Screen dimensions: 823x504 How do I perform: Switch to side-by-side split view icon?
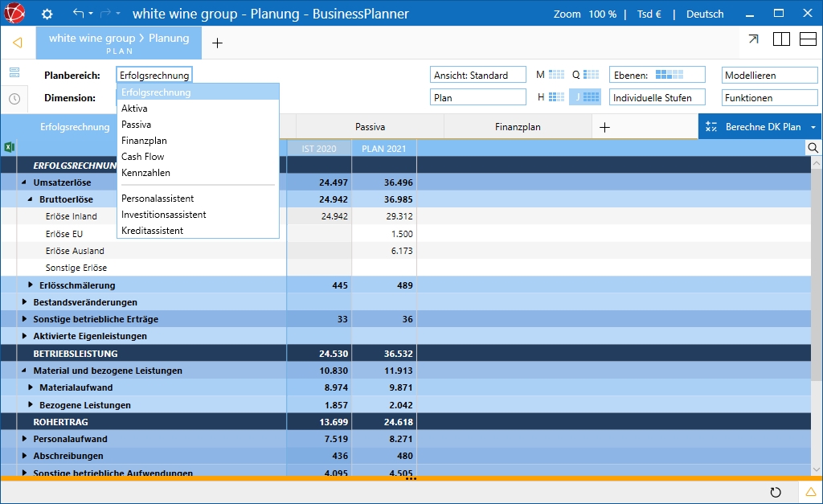point(781,39)
